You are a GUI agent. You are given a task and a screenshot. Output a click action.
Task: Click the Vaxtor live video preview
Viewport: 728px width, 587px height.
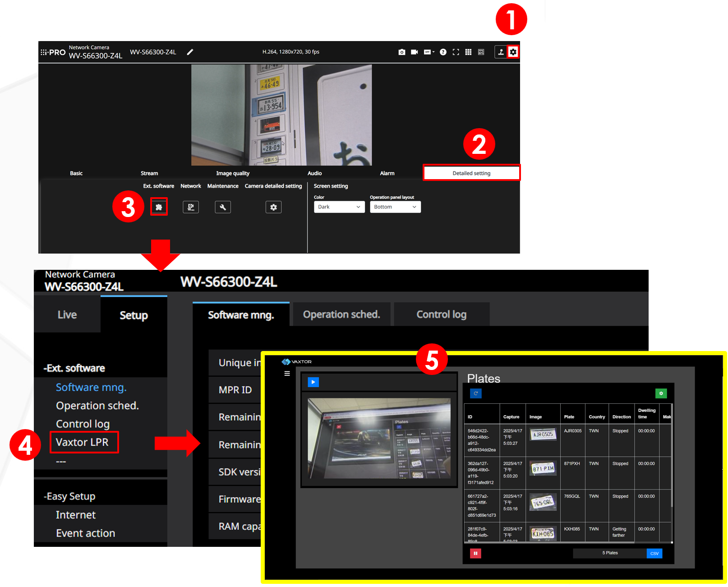(379, 439)
